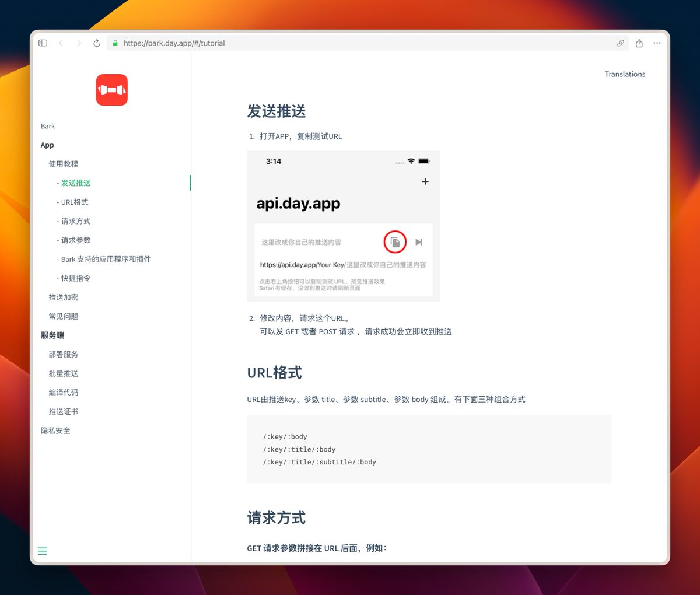Viewport: 700px width, 595px height.
Task: Select 发送推送 in the sidebar
Action: (x=73, y=183)
